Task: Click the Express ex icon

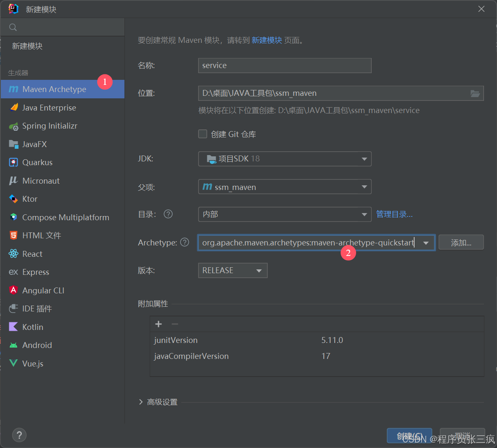Action: 13,272
